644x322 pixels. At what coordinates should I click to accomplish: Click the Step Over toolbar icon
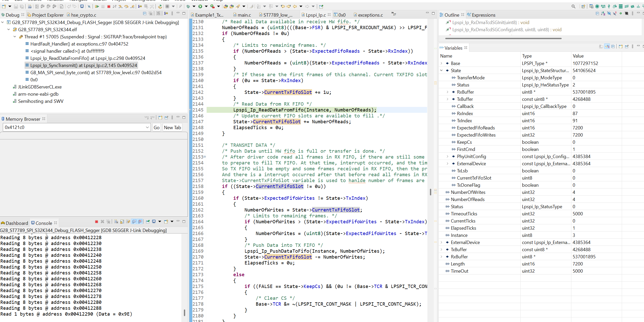(x=126, y=6)
